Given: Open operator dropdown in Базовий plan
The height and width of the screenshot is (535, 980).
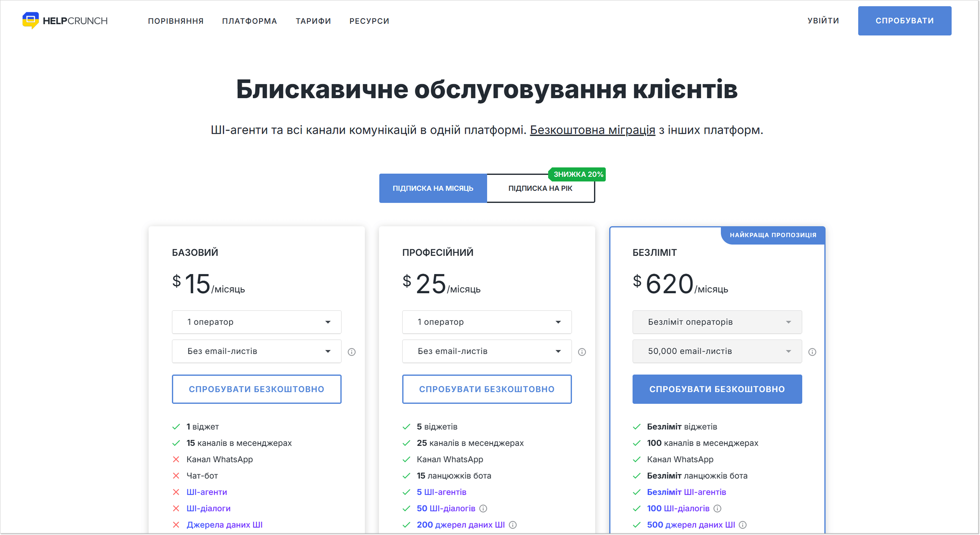Looking at the screenshot, I should (x=257, y=322).
